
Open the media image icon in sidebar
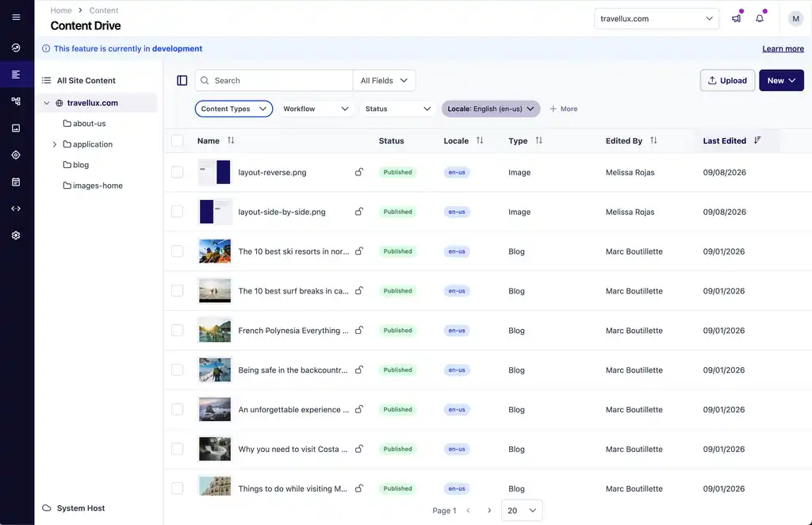16,128
